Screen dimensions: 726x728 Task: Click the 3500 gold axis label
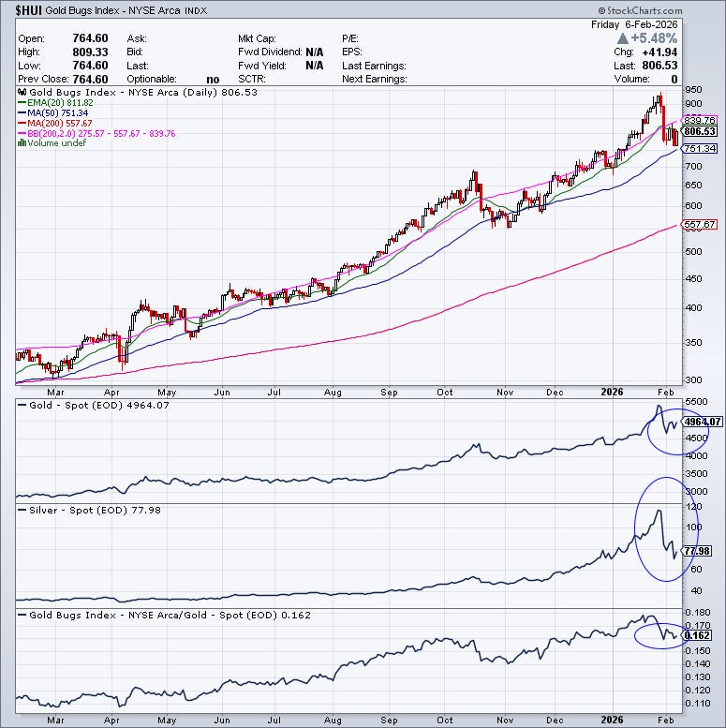click(696, 474)
